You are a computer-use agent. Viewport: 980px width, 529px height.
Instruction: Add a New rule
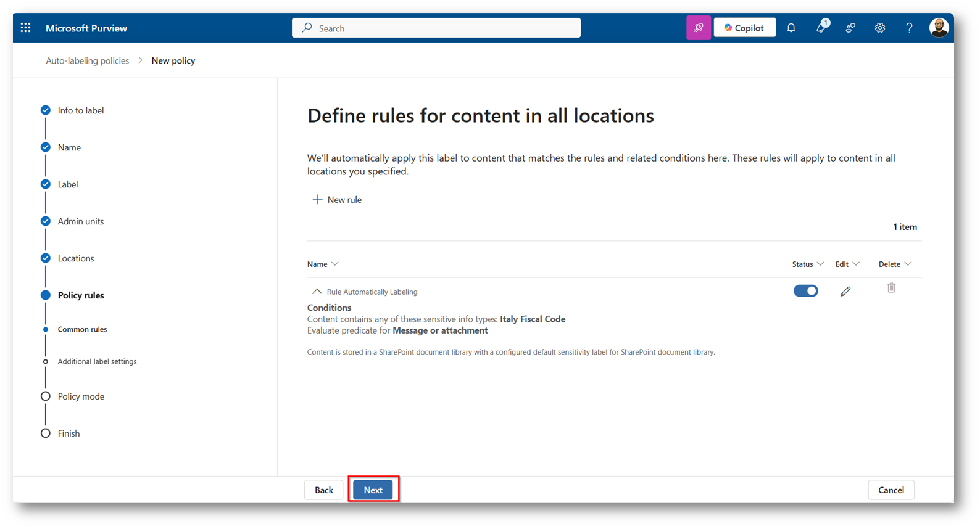337,200
